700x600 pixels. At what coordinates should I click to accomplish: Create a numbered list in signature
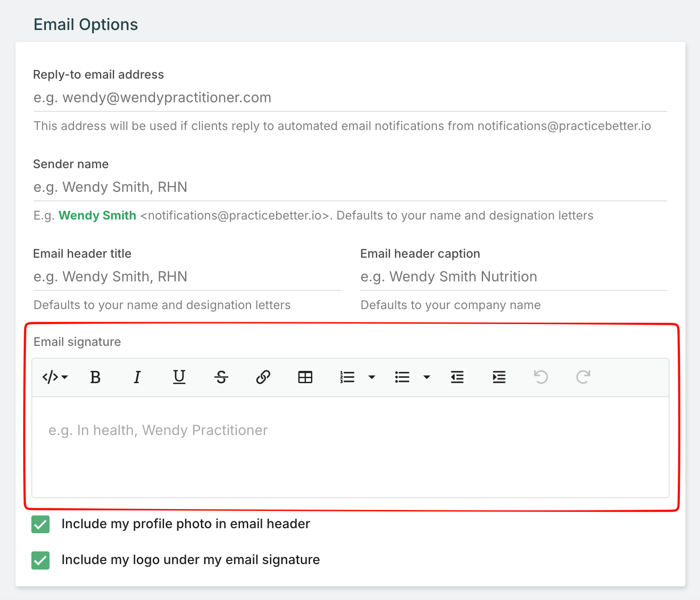(347, 377)
